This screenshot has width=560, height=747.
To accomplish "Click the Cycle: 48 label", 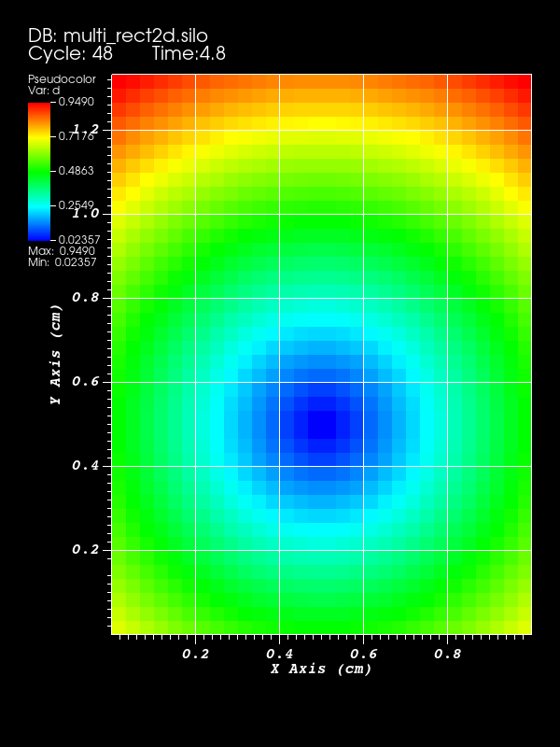I will pos(70,54).
